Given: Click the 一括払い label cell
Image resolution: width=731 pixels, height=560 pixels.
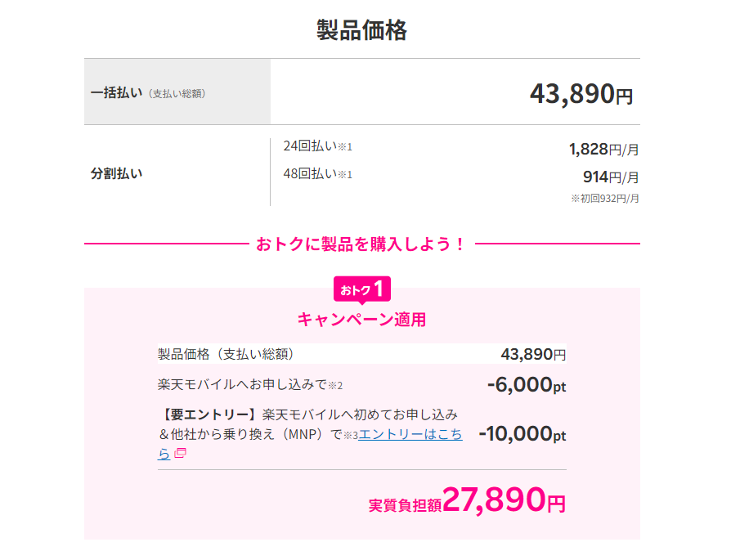Looking at the screenshot, I should click(x=177, y=92).
